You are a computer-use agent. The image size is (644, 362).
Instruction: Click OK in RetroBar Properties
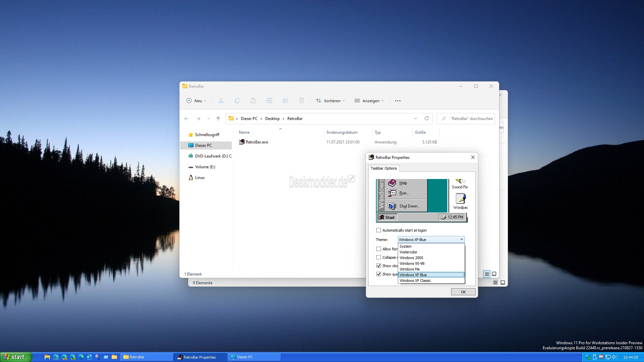(x=463, y=292)
